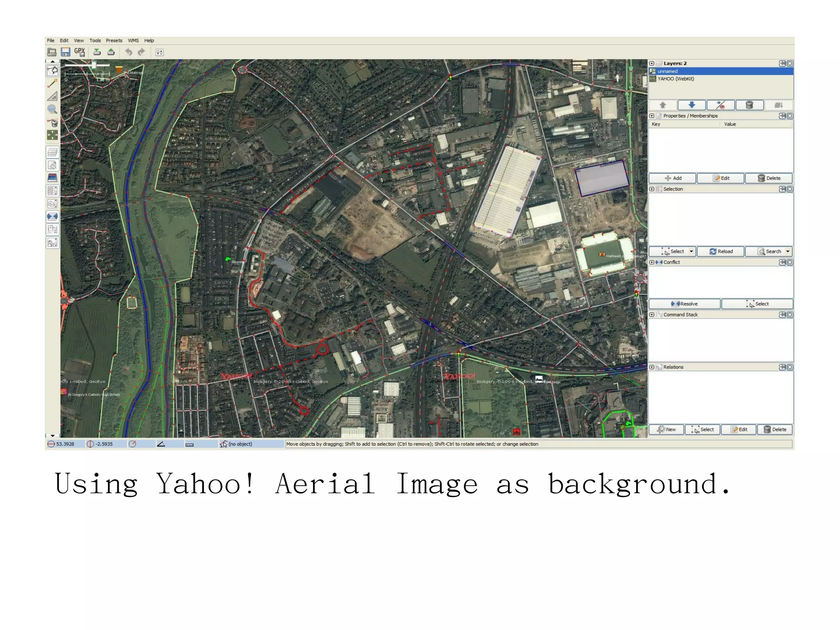This screenshot has width=840, height=630.
Task: Click Resolve in the Conflict panel
Action: 685,304
